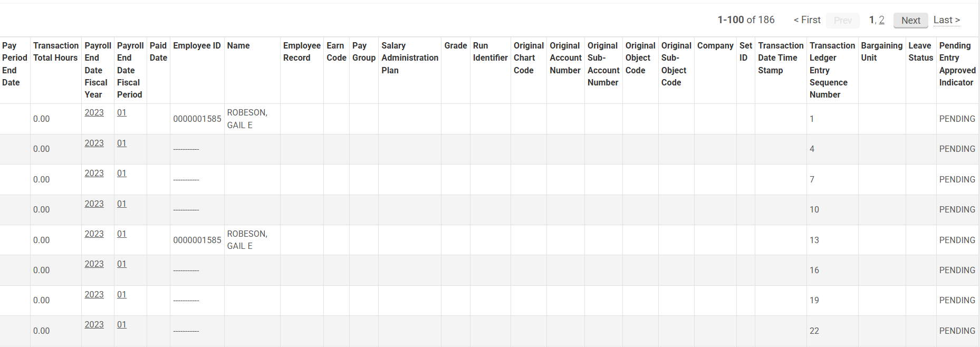
Task: Click PENDING cell in sequence 10 row
Action: tap(957, 210)
